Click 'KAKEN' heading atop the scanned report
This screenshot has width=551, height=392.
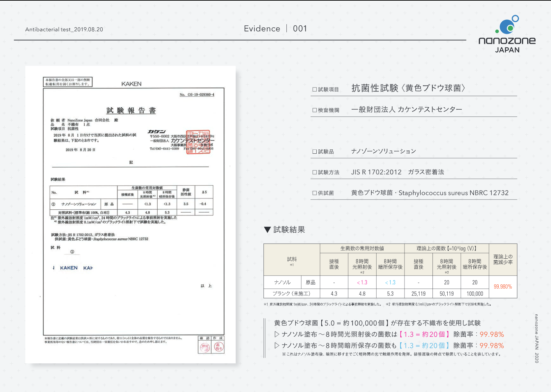[131, 84]
